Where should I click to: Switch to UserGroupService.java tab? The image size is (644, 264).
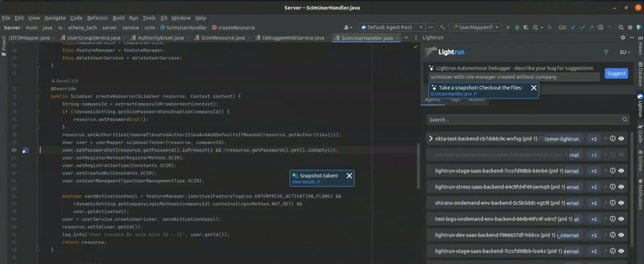coord(93,38)
